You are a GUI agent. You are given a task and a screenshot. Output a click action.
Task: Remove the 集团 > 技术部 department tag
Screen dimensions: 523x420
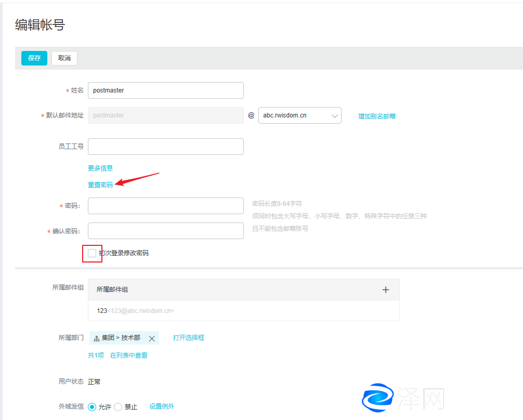[152, 338]
